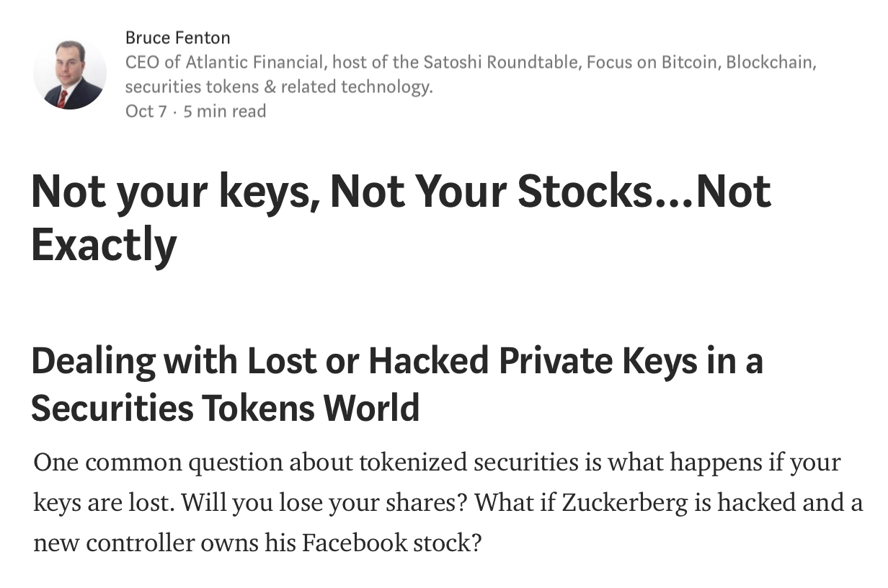Click the Oct 7 publish date

[x=146, y=111]
